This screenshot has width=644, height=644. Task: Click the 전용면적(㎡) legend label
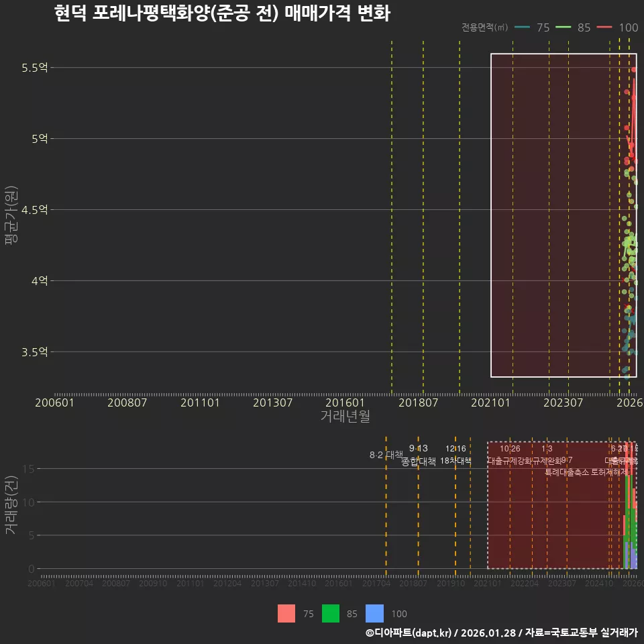pos(484,28)
